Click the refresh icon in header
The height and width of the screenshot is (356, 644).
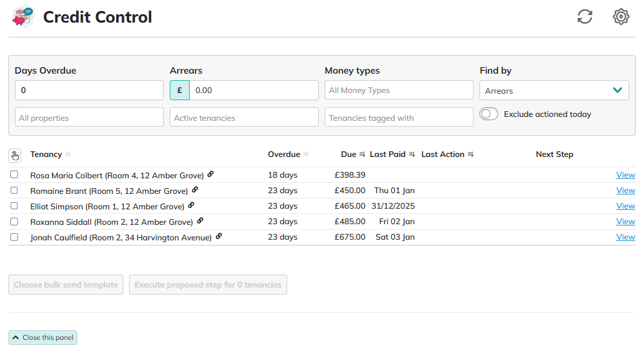pyautogui.click(x=585, y=17)
